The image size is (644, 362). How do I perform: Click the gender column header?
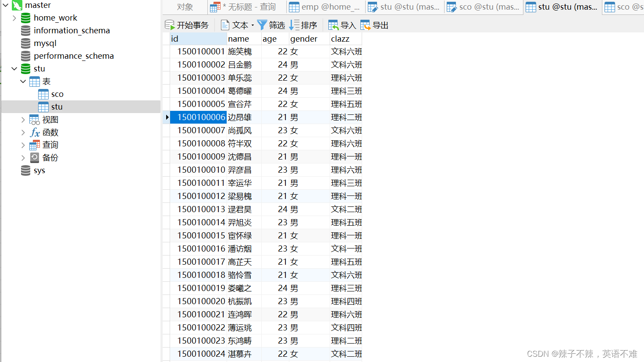point(310,39)
